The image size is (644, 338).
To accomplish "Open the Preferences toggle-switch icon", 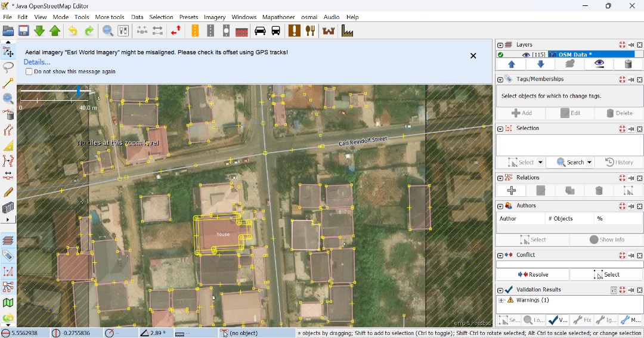I will coord(123,31).
